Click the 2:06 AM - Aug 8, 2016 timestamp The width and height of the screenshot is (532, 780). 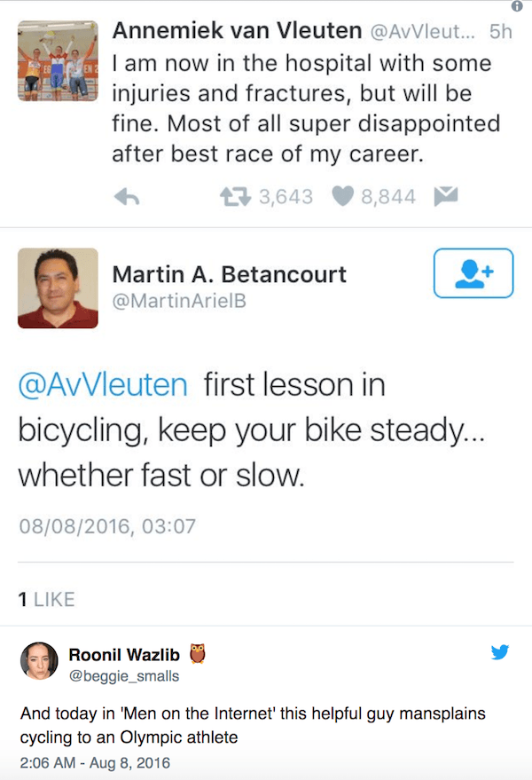pyautogui.click(x=95, y=762)
